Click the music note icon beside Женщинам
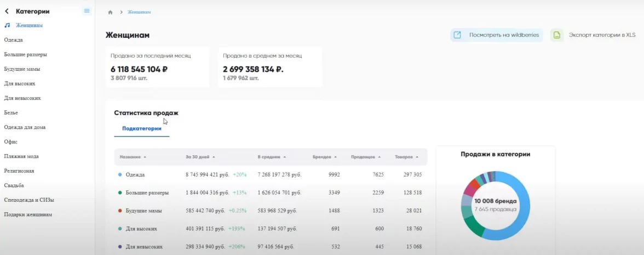 coord(7,25)
